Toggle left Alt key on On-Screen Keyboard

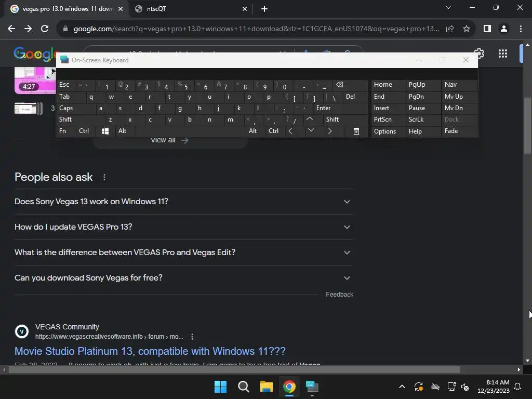click(x=125, y=131)
